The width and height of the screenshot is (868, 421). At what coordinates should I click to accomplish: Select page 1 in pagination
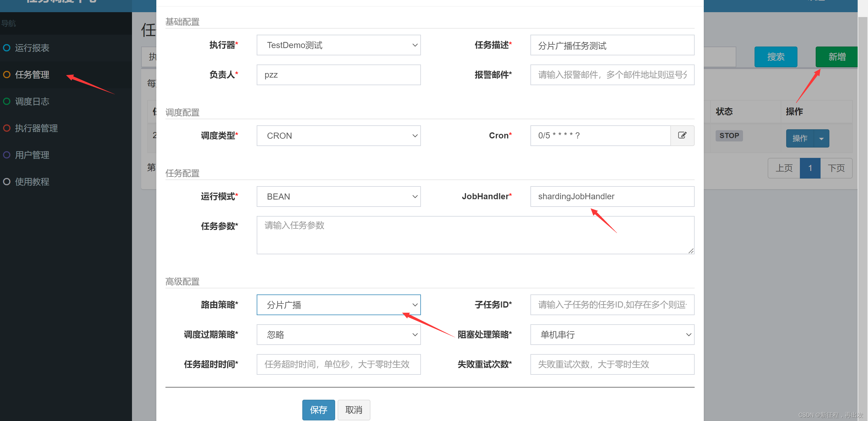pyautogui.click(x=810, y=168)
